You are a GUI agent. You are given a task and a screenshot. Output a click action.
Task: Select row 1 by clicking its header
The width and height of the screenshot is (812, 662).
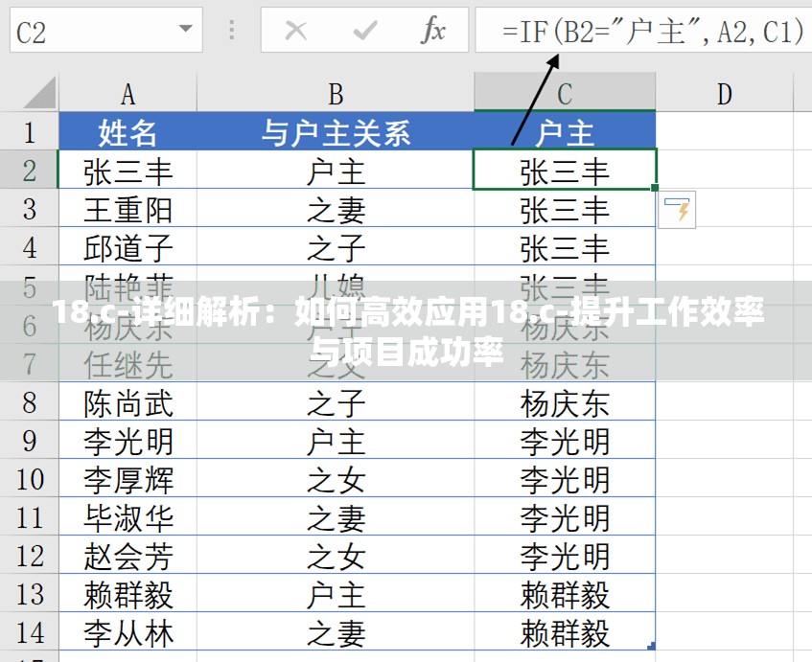[x=30, y=132]
